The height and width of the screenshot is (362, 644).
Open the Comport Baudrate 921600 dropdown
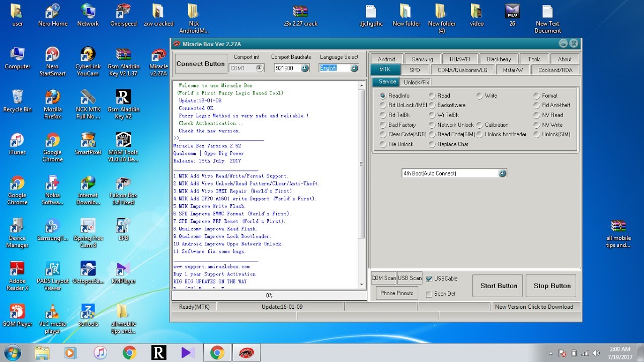(x=305, y=68)
